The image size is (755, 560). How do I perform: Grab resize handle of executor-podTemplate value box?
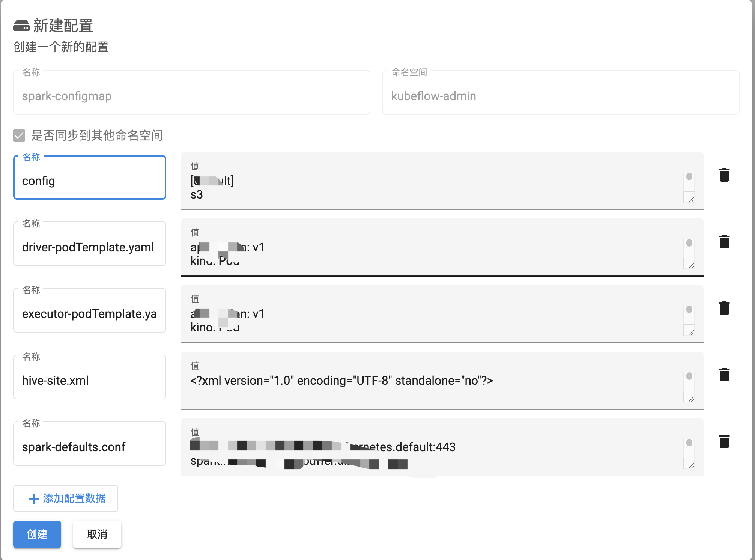pyautogui.click(x=691, y=333)
